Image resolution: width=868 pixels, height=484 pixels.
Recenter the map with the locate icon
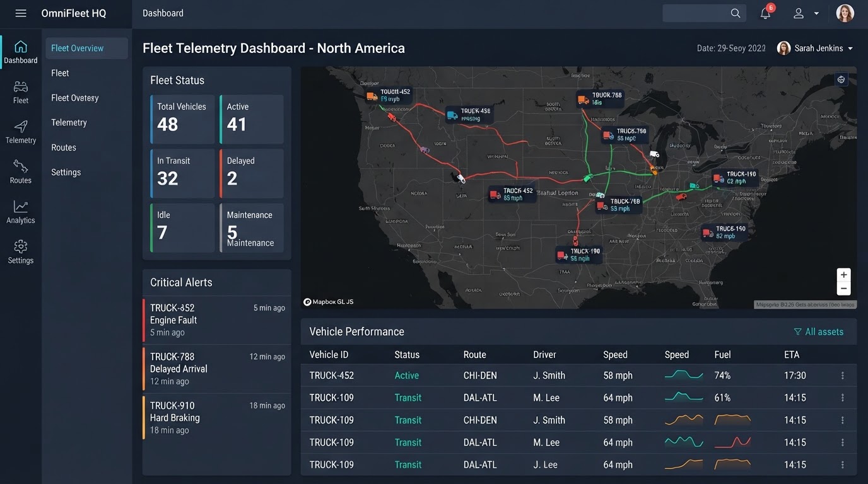[841, 80]
